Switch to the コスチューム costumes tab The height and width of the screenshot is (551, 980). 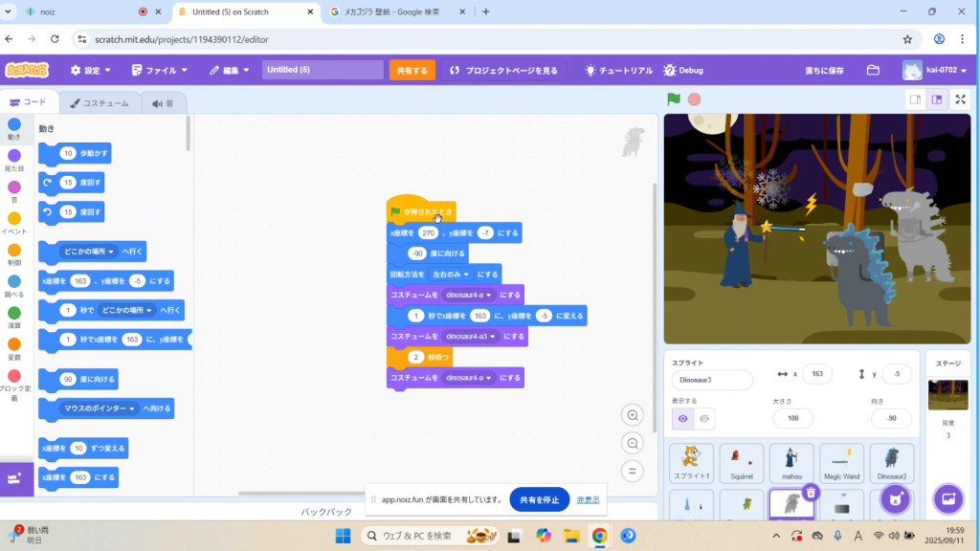[x=100, y=103]
